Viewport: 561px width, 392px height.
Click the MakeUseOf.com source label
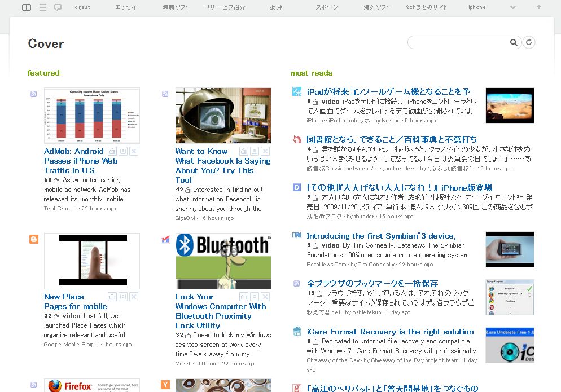[196, 364]
